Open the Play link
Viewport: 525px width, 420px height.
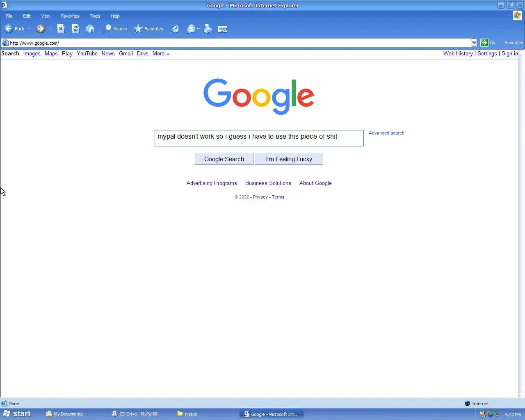67,54
